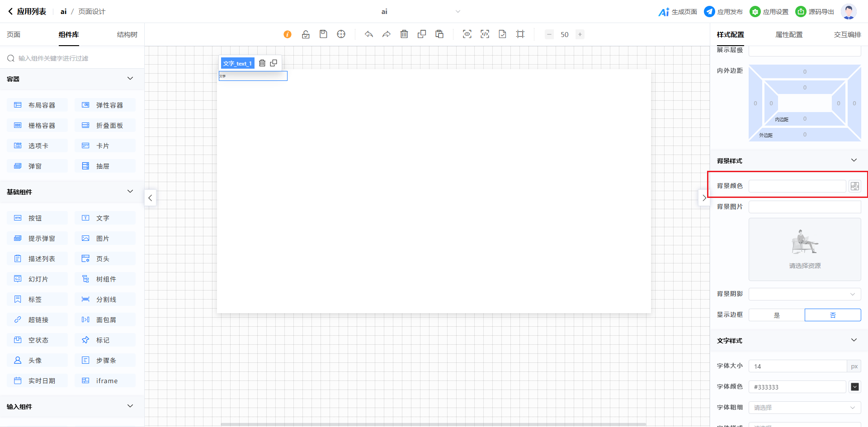
Task: Collapse the 容器 section
Action: pos(130,79)
